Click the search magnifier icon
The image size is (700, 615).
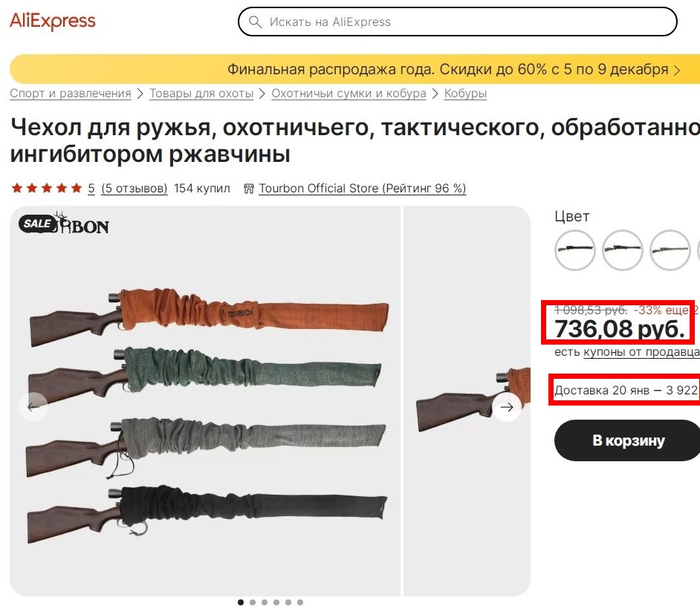[256, 22]
